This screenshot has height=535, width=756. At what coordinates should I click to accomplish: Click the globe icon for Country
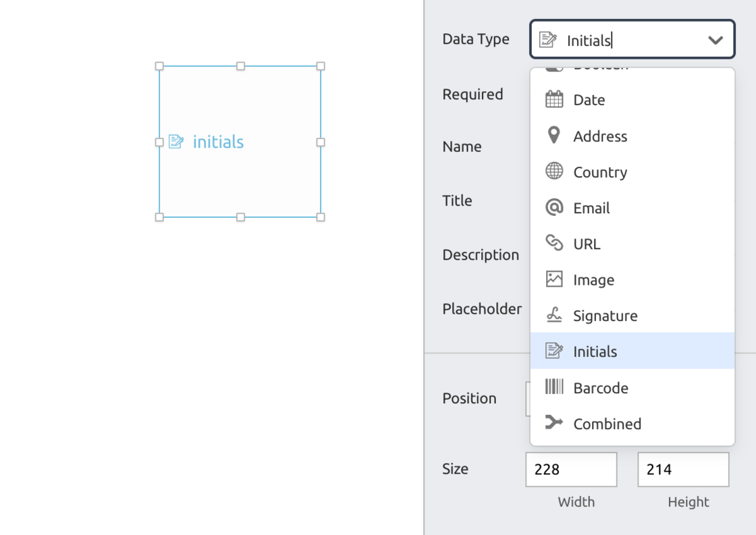point(554,171)
